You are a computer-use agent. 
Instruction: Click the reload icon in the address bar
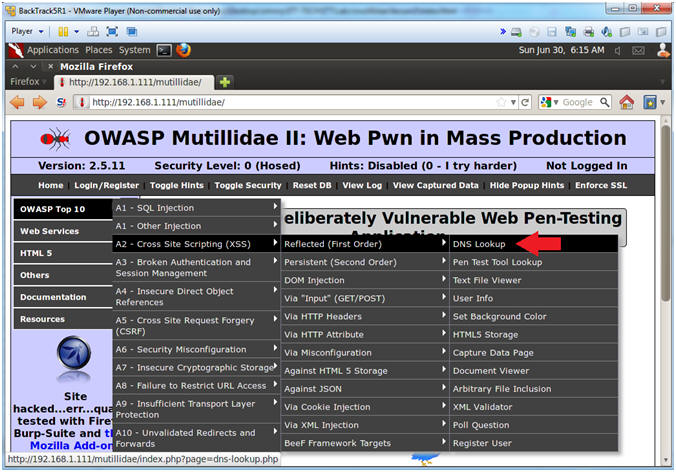point(526,102)
